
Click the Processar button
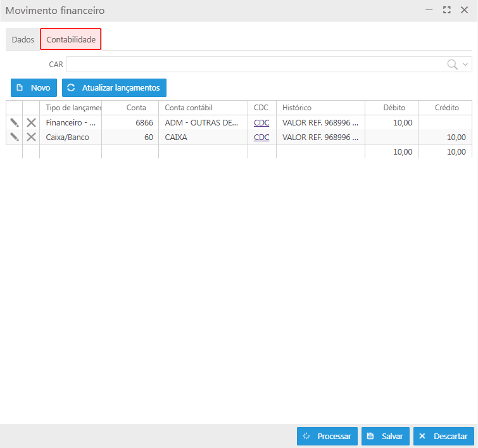(327, 436)
